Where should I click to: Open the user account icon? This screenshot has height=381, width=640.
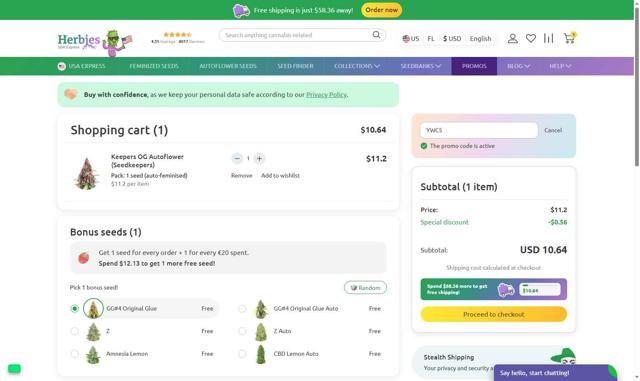pyautogui.click(x=513, y=38)
